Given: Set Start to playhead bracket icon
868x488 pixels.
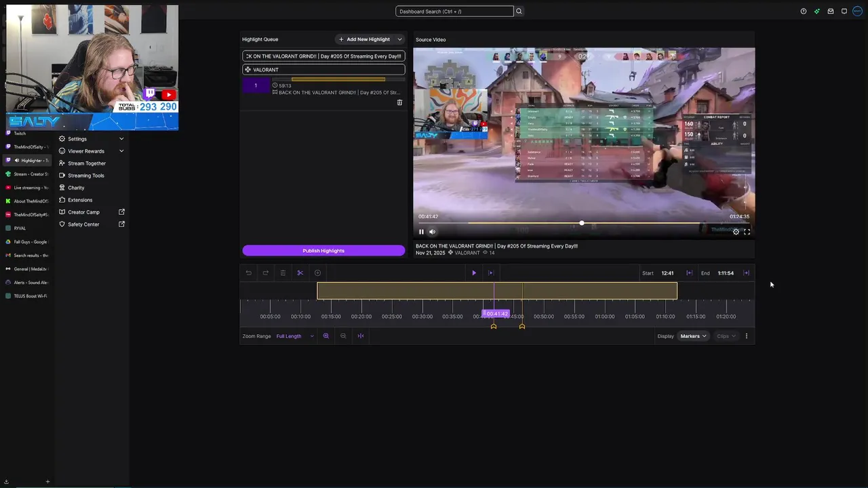Looking at the screenshot, I should [x=690, y=273].
